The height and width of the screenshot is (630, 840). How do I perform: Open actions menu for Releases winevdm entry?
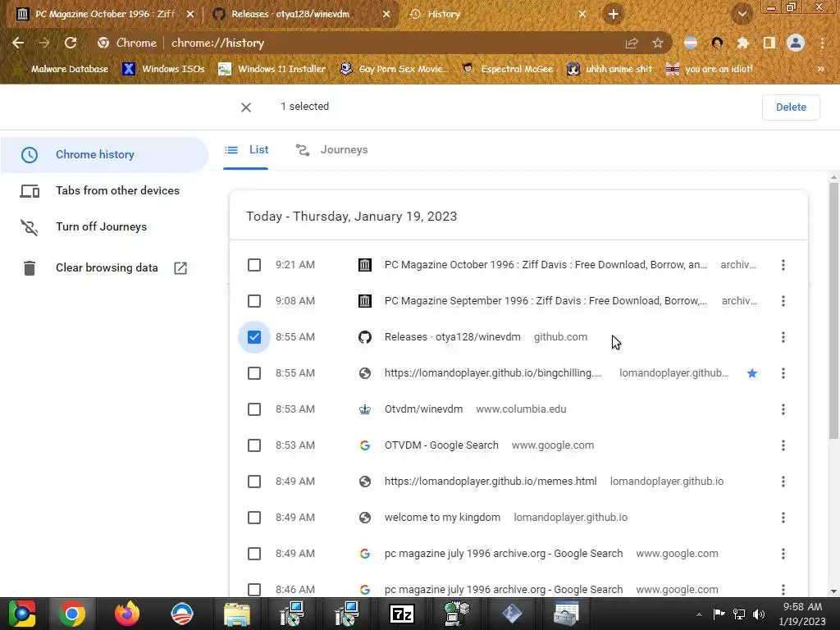[783, 337]
